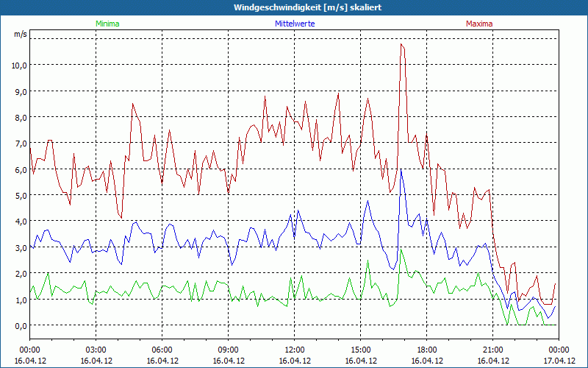Click the 18:00 time axis label
This screenshot has height=368, width=588.
coord(427,350)
